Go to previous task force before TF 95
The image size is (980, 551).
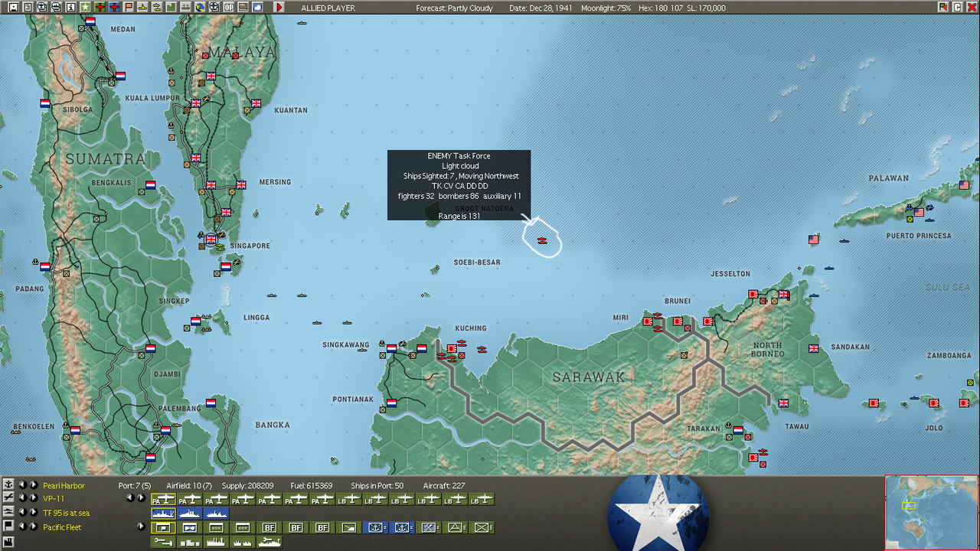(x=22, y=512)
